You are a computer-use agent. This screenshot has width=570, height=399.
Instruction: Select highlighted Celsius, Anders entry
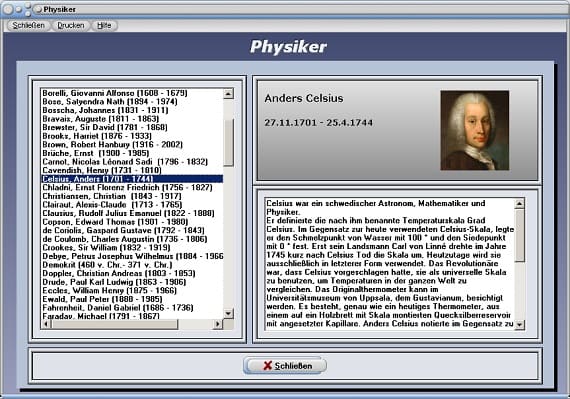click(x=132, y=179)
